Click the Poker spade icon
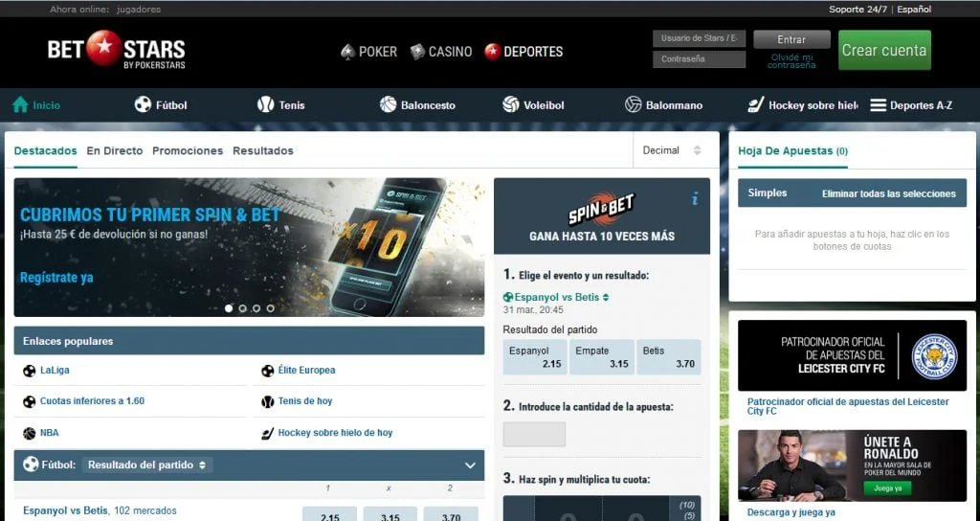 point(347,52)
